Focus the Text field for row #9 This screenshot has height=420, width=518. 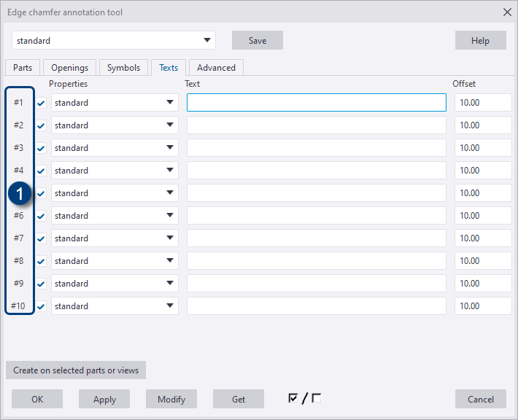pos(317,284)
